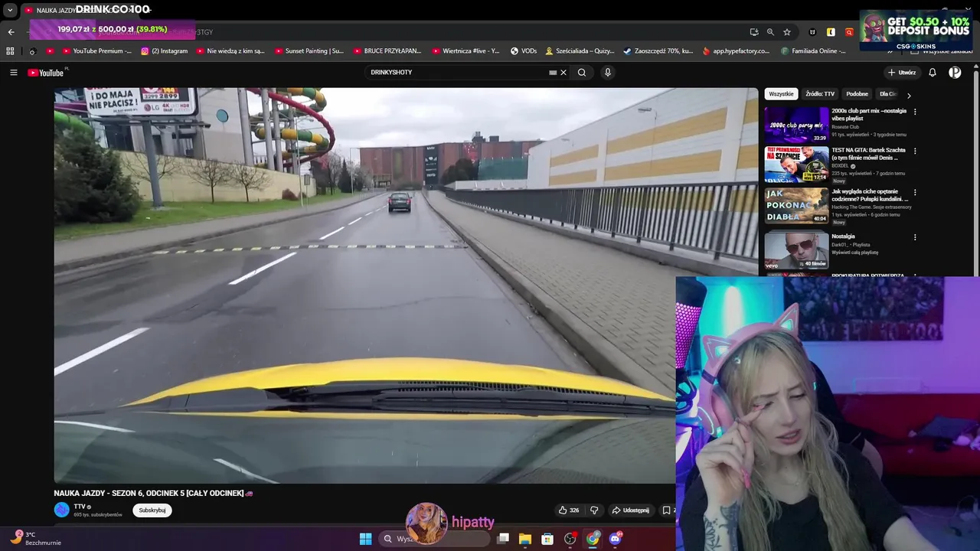Open the Instagram bookmark
The width and height of the screenshot is (980, 551).
165,51
